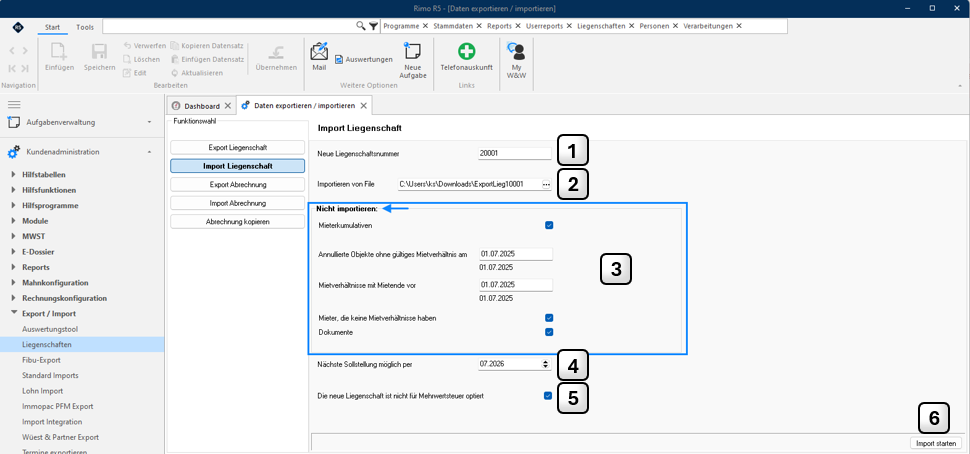This screenshot has width=970, height=454.
Task: Toggle the sidebar hamburger menu
Action: click(14, 105)
